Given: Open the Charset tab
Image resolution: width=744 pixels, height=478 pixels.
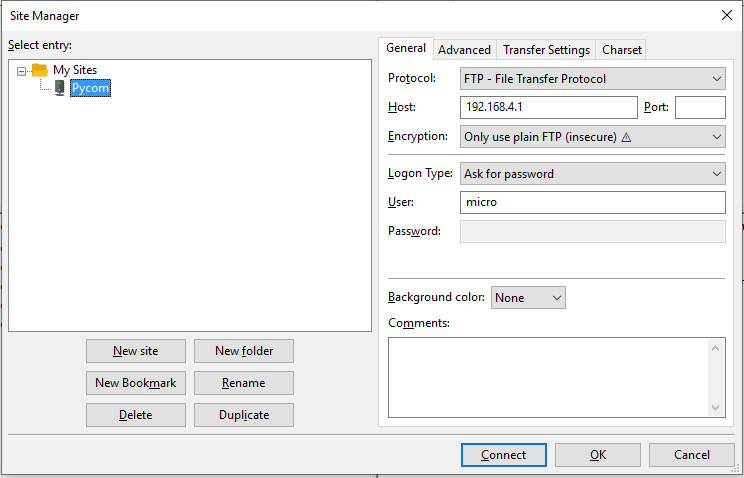Looking at the screenshot, I should pos(621,49).
